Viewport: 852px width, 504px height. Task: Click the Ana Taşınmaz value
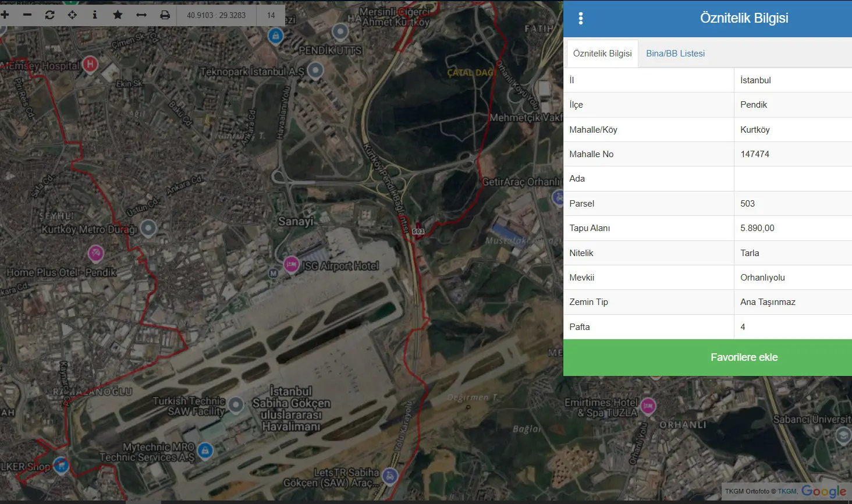(x=793, y=302)
